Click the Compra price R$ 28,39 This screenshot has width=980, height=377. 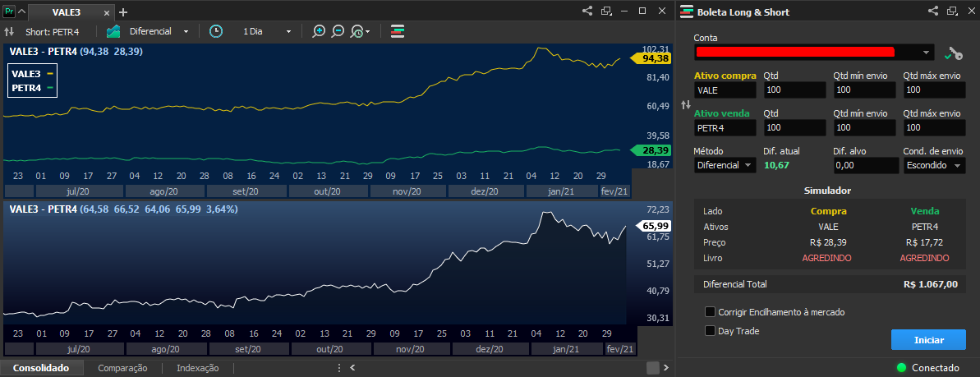829,242
